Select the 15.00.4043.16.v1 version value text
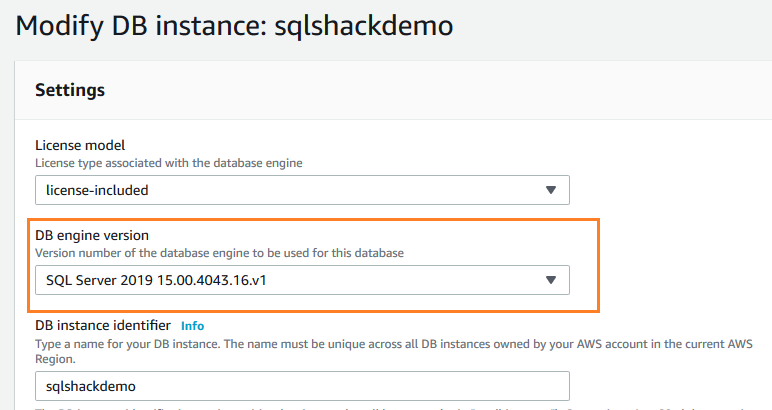Image resolution: width=772 pixels, height=410 pixels. pyautogui.click(x=210, y=281)
